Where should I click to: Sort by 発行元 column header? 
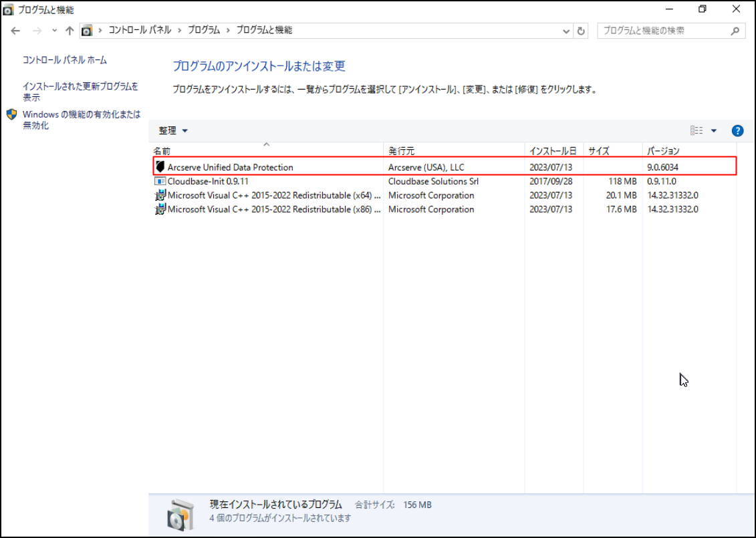tap(454, 151)
